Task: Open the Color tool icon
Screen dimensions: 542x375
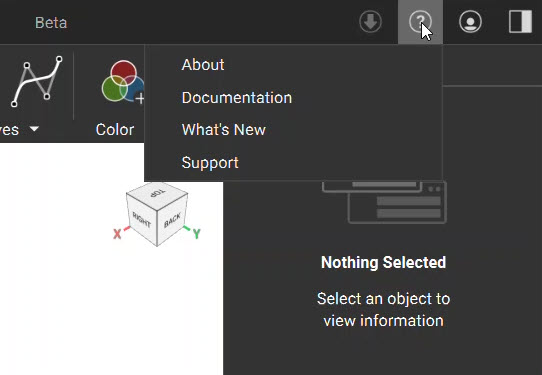Action: (x=123, y=82)
